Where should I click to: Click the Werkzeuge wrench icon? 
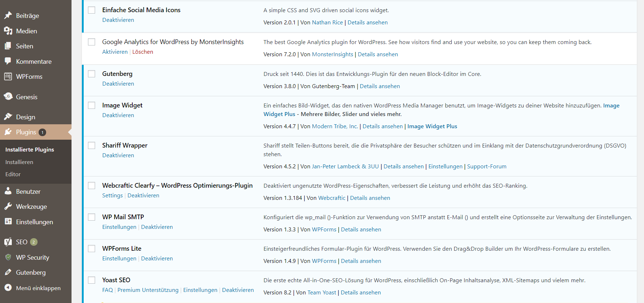tap(8, 206)
